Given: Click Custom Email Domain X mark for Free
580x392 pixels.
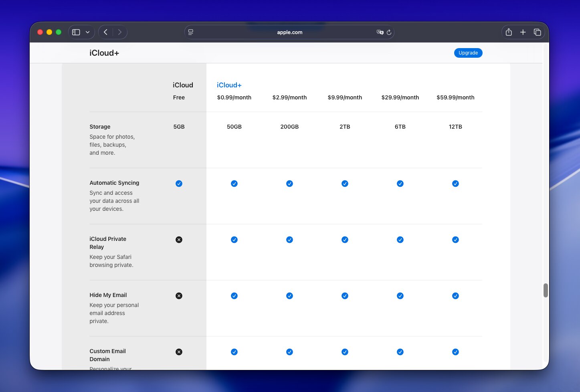Looking at the screenshot, I should [179, 352].
